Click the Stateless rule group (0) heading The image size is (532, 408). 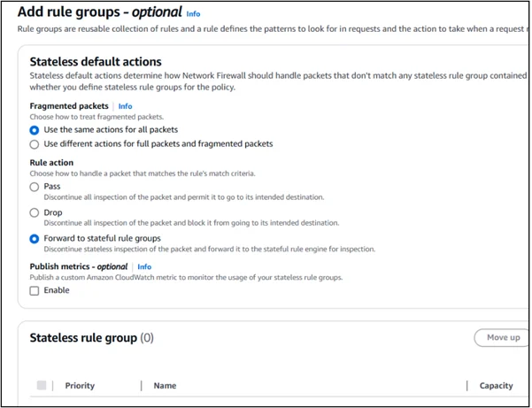point(92,337)
